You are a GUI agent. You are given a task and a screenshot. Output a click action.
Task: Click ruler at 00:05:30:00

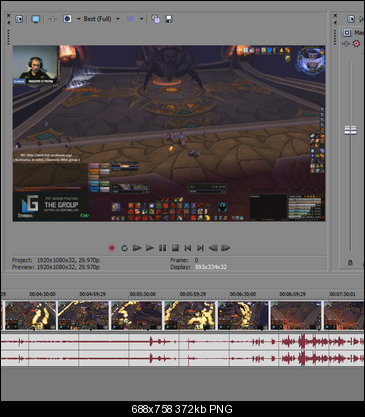pyautogui.click(x=143, y=294)
